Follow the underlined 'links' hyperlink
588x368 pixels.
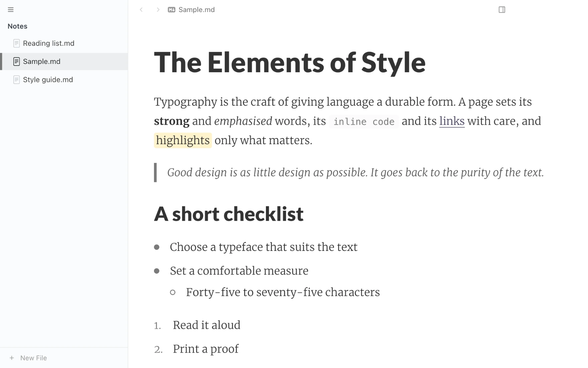[x=452, y=121]
